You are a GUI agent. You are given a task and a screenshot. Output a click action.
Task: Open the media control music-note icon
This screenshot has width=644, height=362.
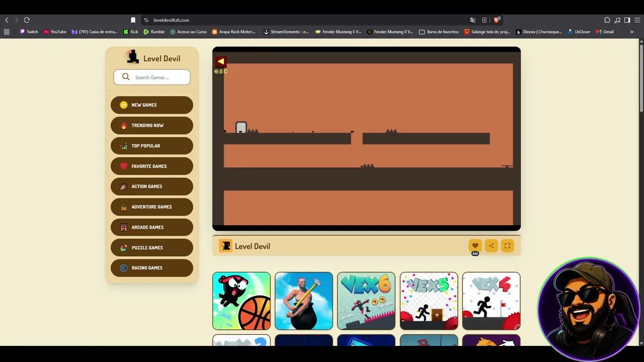coord(617,20)
